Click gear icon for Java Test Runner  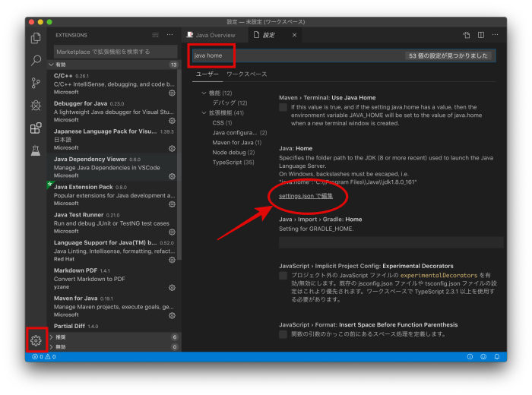[x=172, y=232]
